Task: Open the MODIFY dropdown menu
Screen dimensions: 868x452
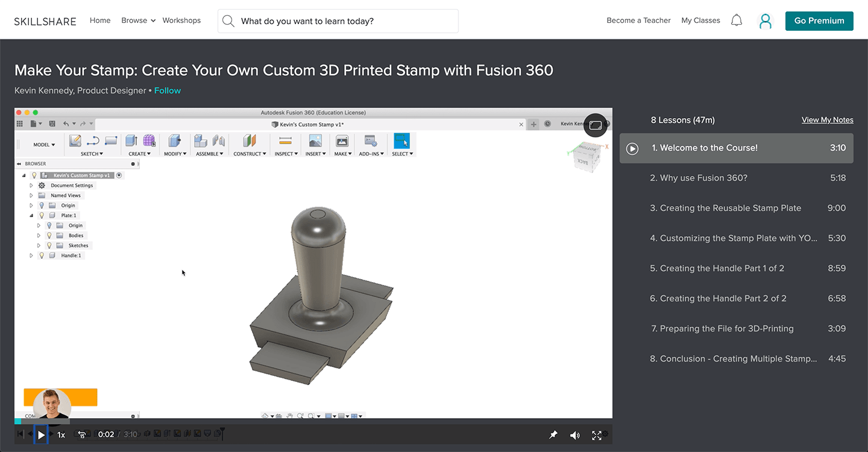Action: coord(175,154)
